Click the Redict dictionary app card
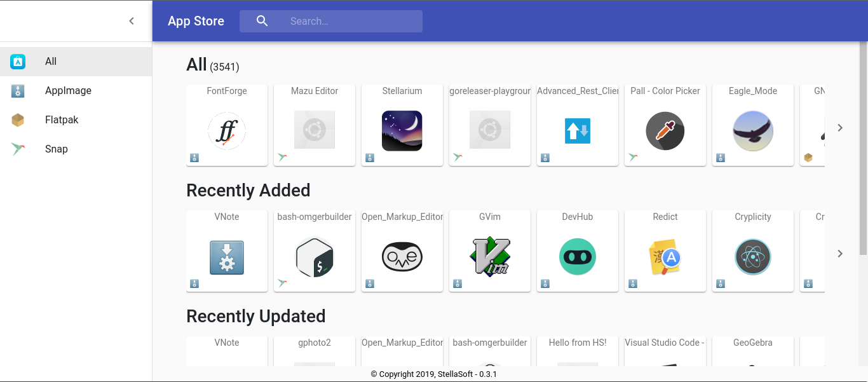The image size is (868, 382). (665, 251)
